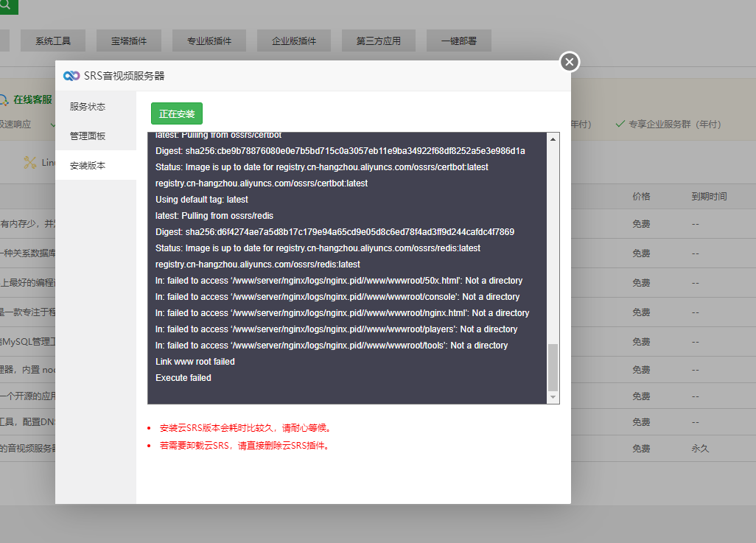The image size is (756, 543).
Task: Click the log scrollbar up arrow
Action: (x=553, y=139)
